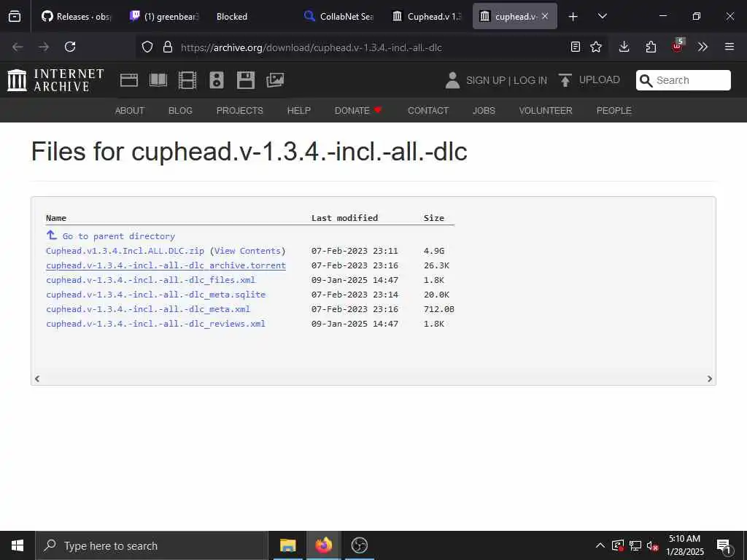Click the SIGN UP link
747x560 pixels.
pyautogui.click(x=486, y=80)
